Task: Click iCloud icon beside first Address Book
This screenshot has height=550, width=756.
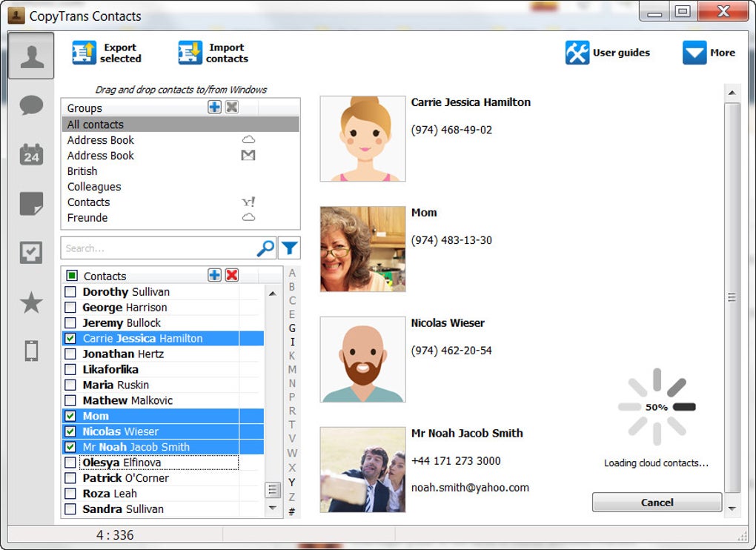Action: pyautogui.click(x=248, y=140)
